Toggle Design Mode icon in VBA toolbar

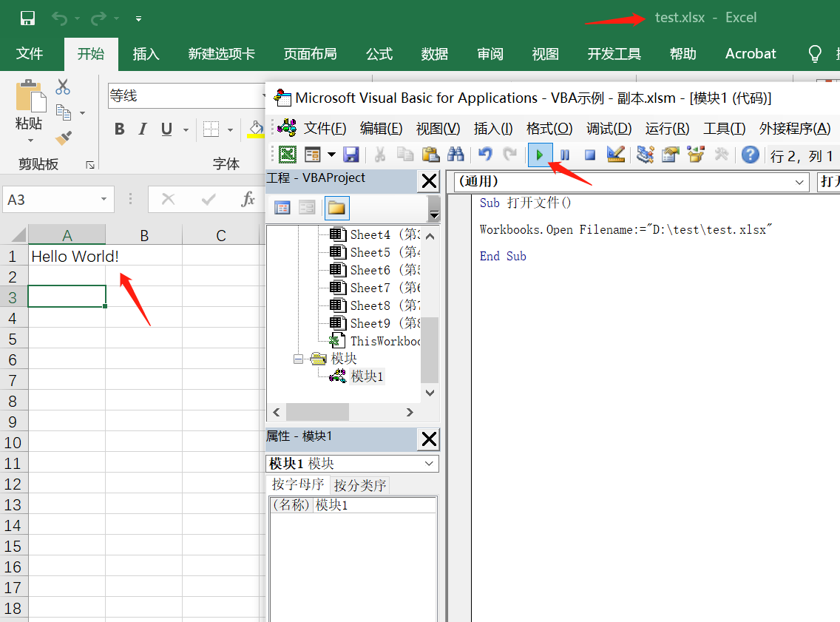coord(616,155)
